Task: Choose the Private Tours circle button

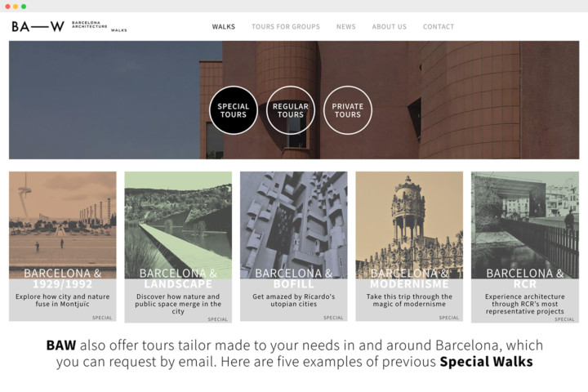Action: 347,110
